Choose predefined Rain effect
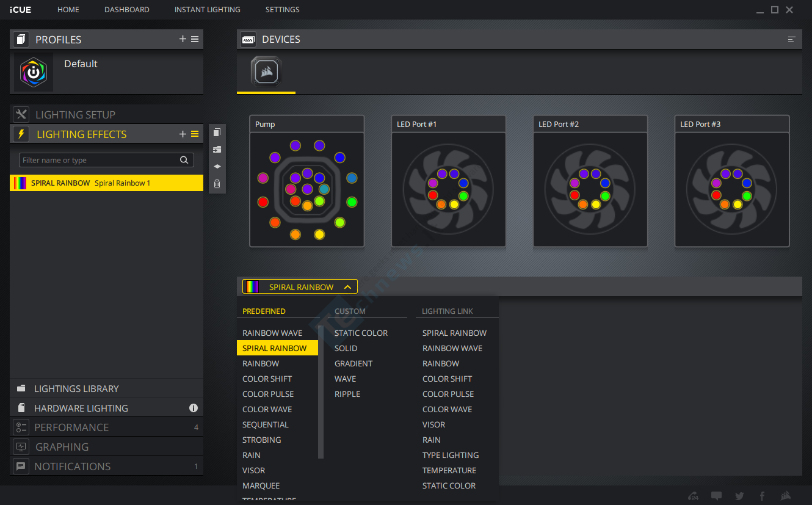The height and width of the screenshot is (505, 812). [252, 455]
